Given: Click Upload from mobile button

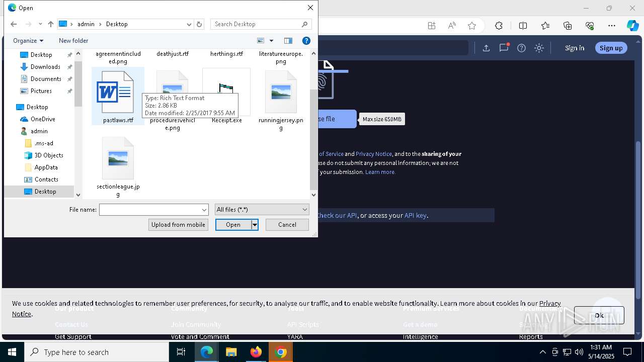Looking at the screenshot, I should [178, 225].
